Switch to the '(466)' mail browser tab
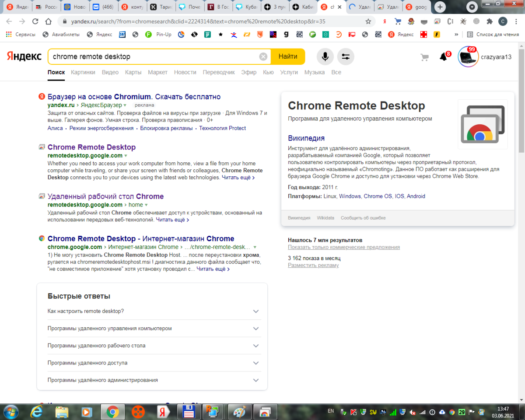Screen dimensions: 525x420 pyautogui.click(x=103, y=7)
